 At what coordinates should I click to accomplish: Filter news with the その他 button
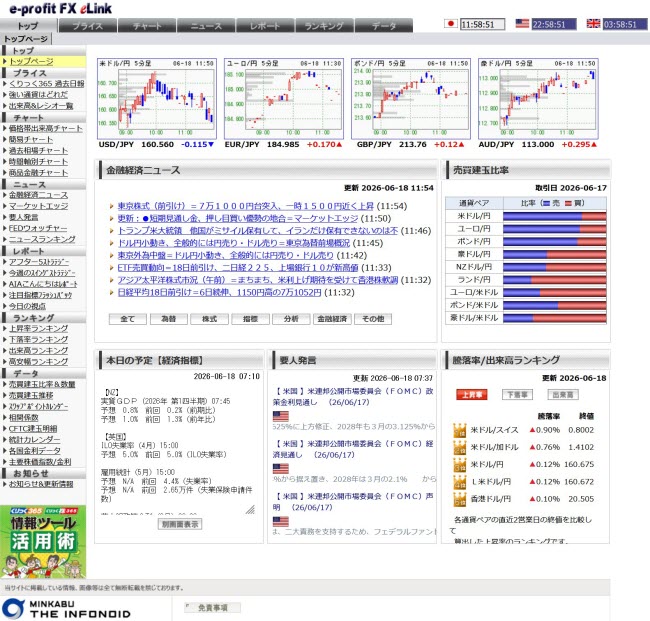coord(373,319)
